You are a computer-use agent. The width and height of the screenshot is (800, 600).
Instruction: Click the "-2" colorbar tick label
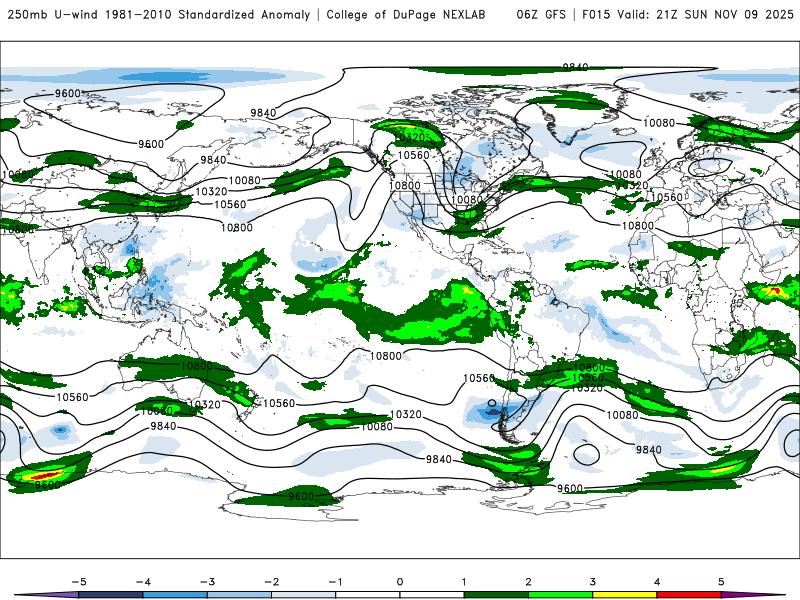271,582
